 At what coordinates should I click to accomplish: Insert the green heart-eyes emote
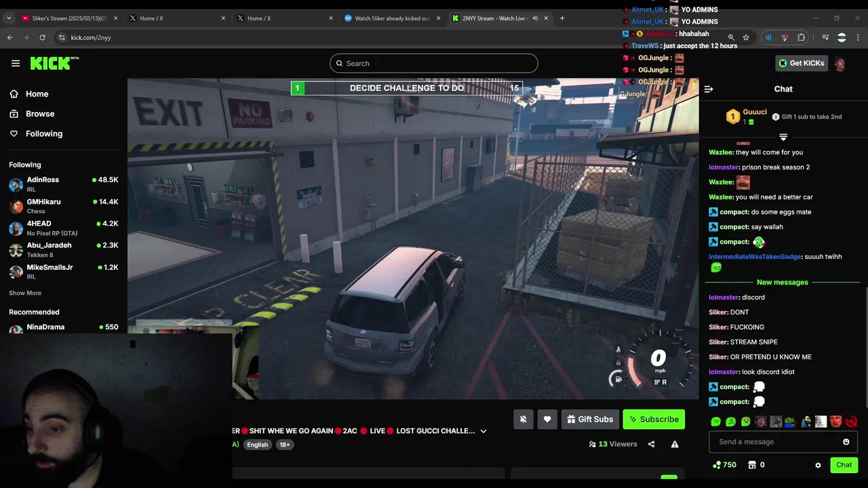pyautogui.click(x=746, y=422)
